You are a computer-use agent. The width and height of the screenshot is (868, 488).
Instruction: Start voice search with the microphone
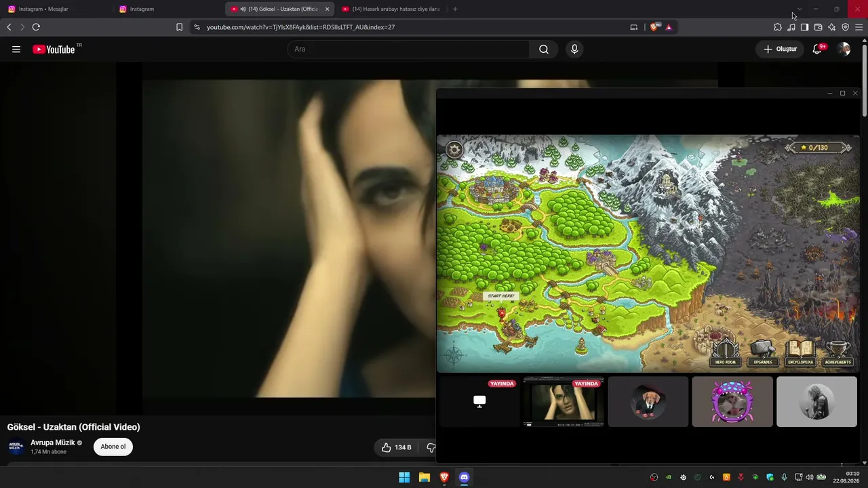[574, 49]
